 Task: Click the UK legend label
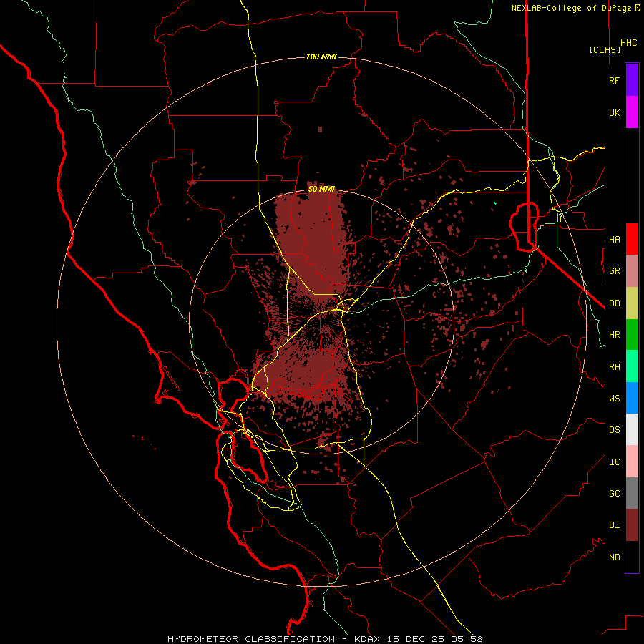(614, 112)
